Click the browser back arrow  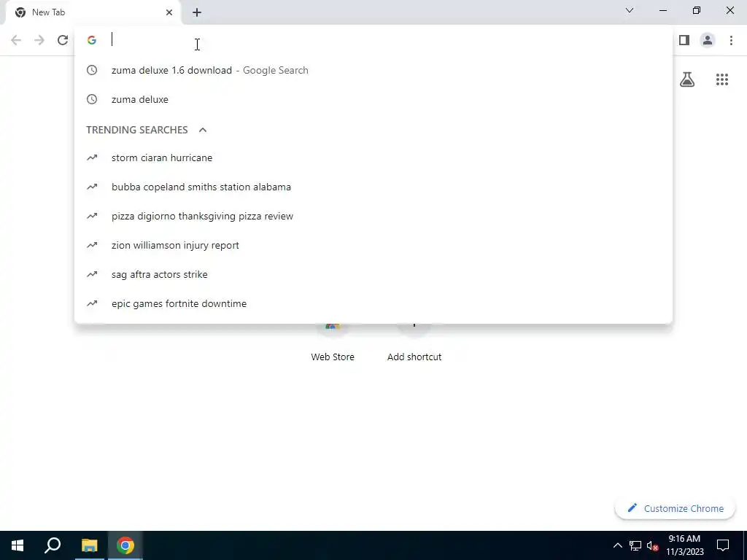click(x=16, y=40)
